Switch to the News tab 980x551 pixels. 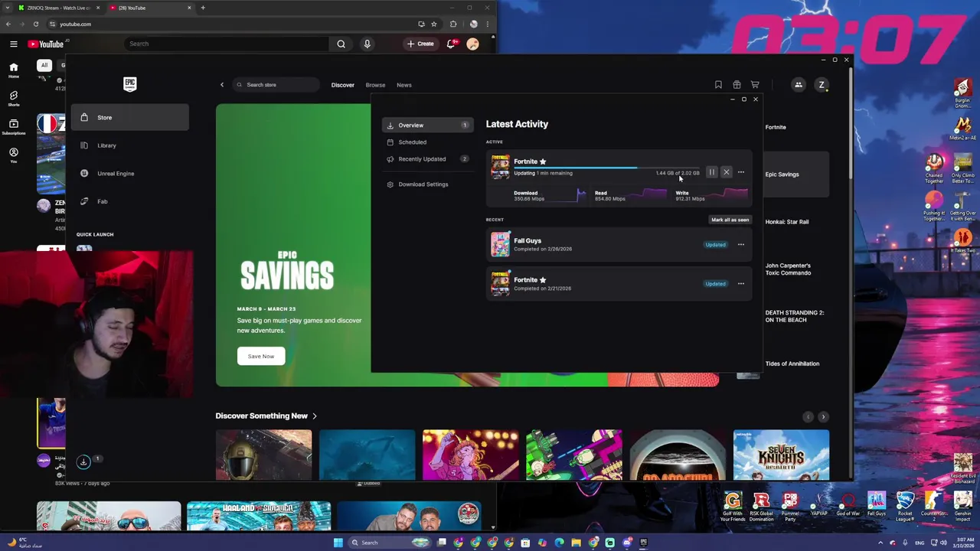click(x=404, y=85)
